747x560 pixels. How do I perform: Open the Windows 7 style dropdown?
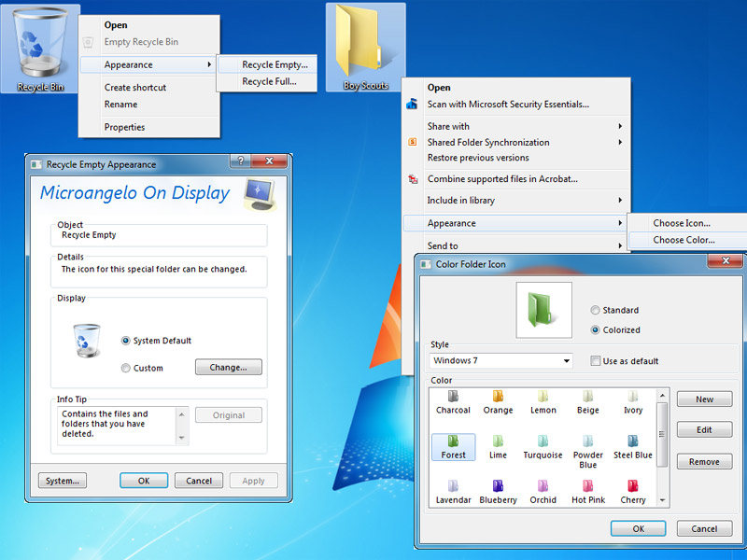[x=501, y=361]
